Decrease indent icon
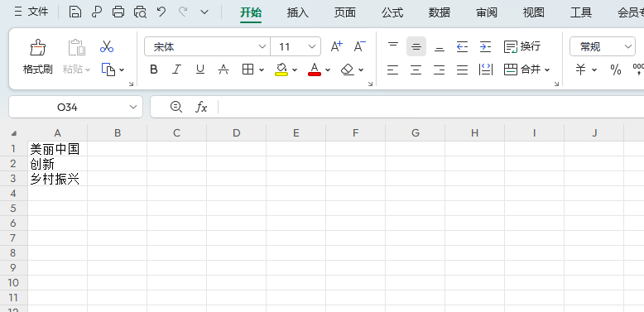The image size is (644, 312). pyautogui.click(x=463, y=47)
